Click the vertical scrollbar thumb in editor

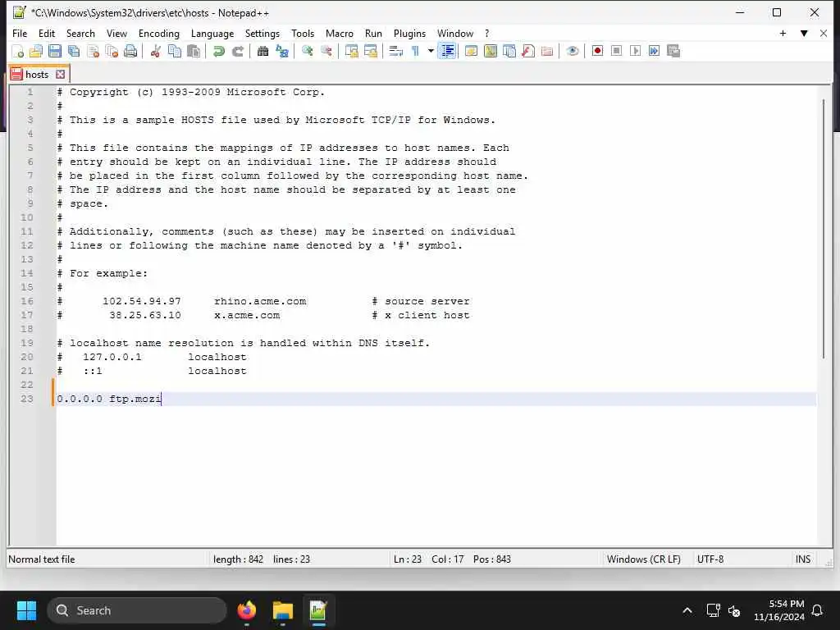[824, 230]
